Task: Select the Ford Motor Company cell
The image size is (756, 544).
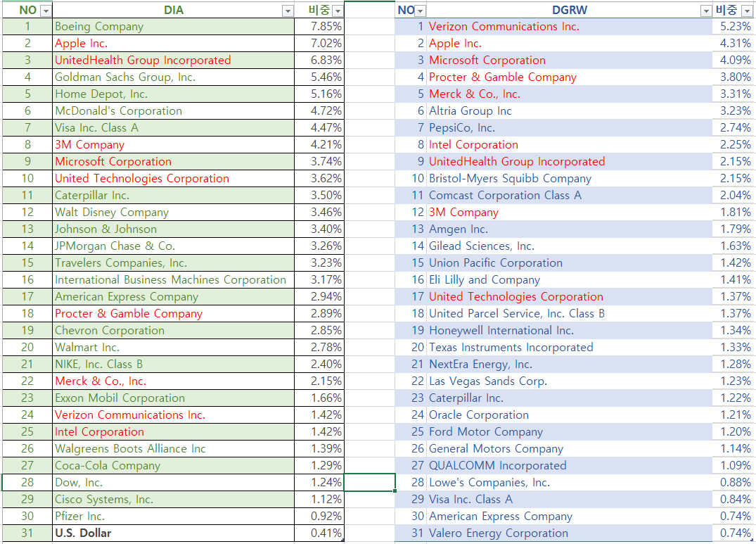Action: coord(570,431)
